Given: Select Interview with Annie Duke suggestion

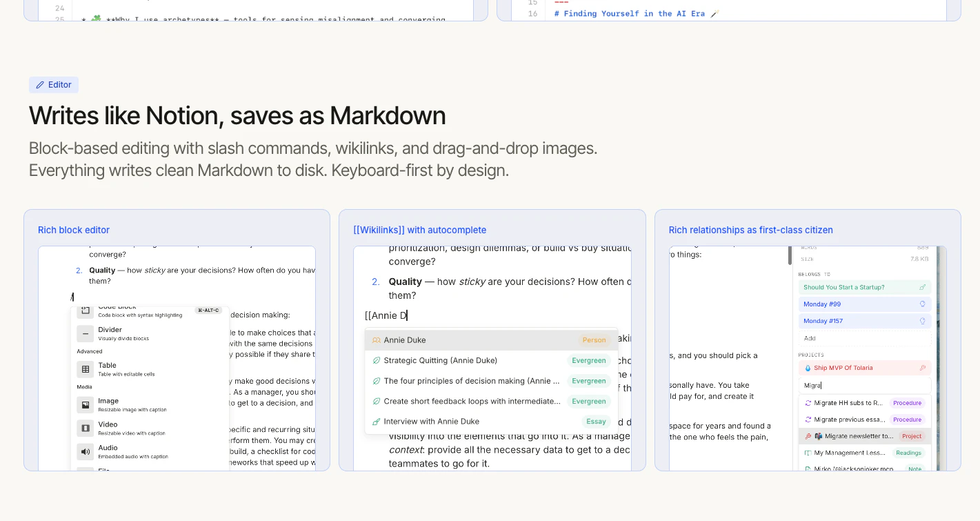Looking at the screenshot, I should (491, 422).
